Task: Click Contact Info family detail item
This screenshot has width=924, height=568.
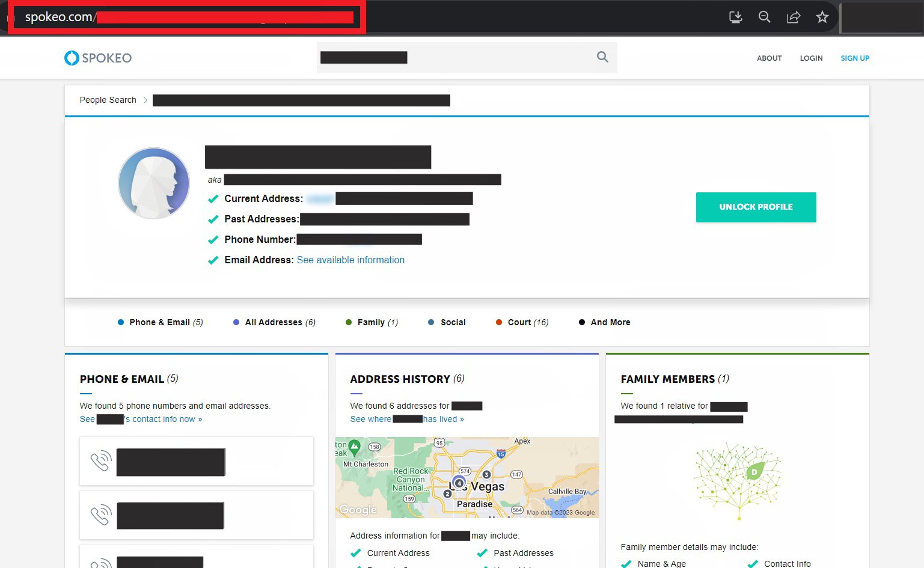Action: (x=779, y=563)
